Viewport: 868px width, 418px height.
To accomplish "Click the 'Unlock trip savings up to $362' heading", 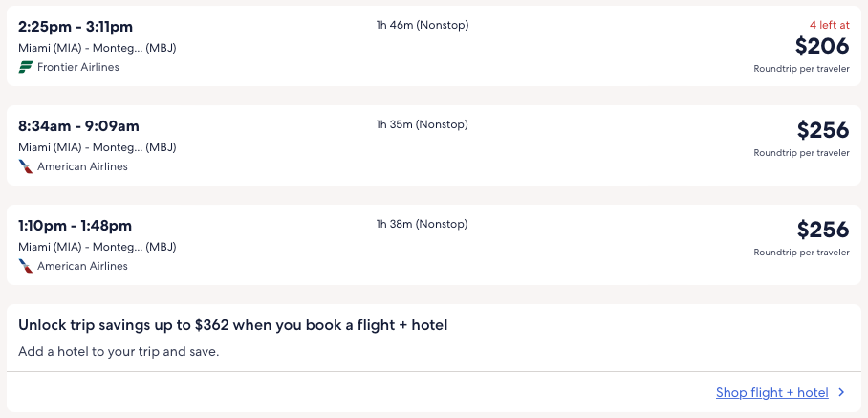I will [232, 325].
